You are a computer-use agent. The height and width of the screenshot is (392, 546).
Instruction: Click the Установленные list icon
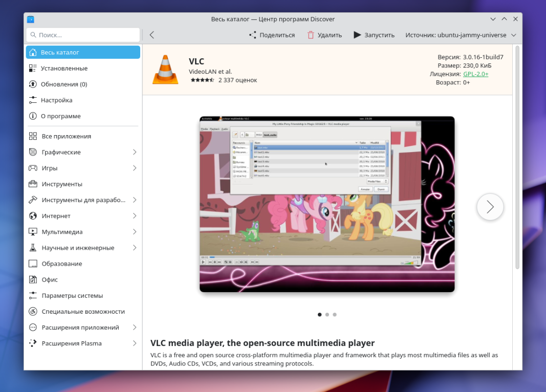point(33,68)
